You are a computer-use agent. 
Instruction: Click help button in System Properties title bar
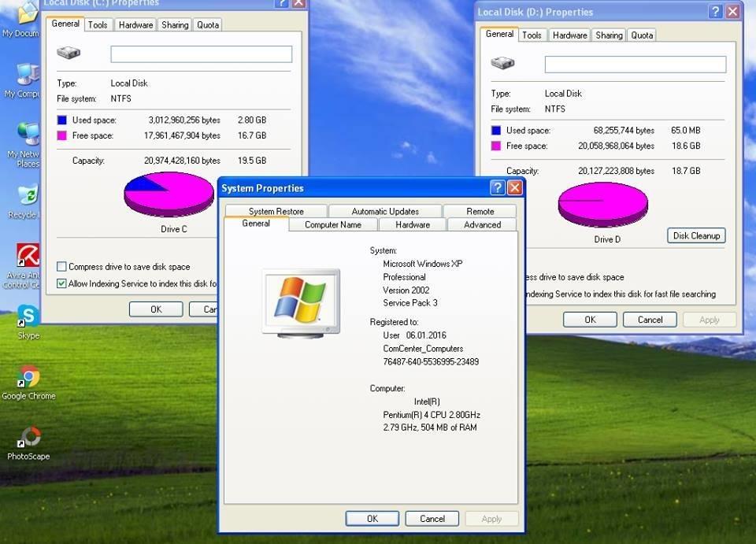point(497,187)
